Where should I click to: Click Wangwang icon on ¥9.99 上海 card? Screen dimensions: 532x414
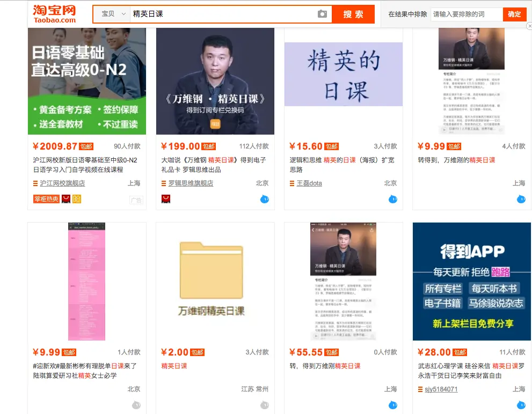(x=521, y=199)
